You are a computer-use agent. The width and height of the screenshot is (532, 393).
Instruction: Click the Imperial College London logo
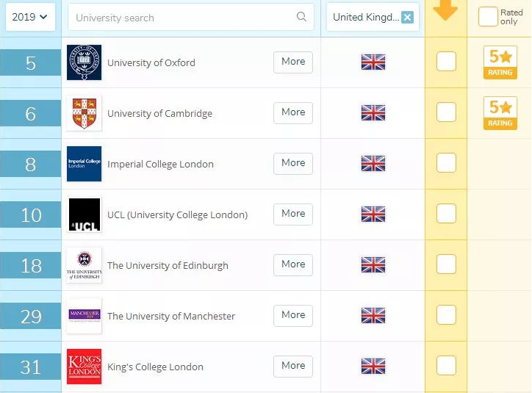click(x=85, y=164)
